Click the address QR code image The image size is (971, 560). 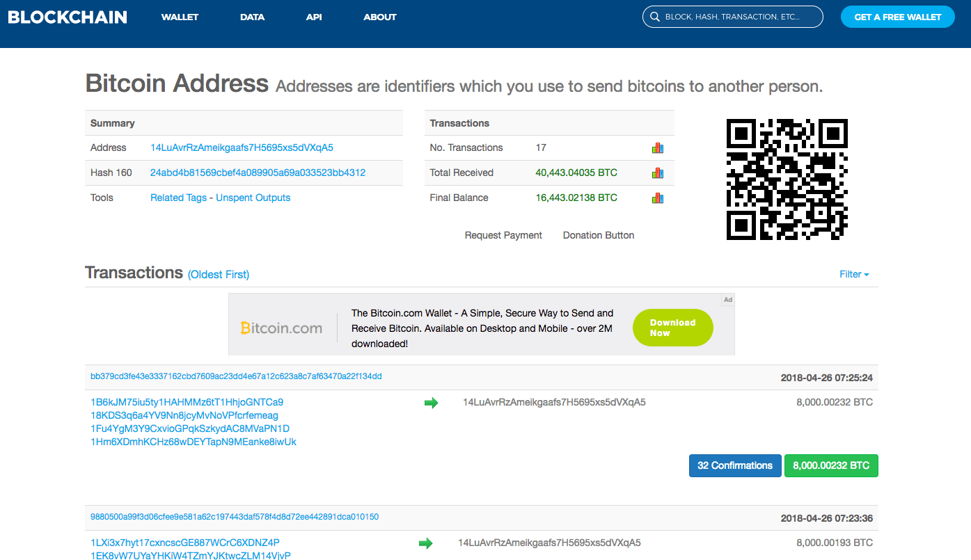(x=787, y=179)
